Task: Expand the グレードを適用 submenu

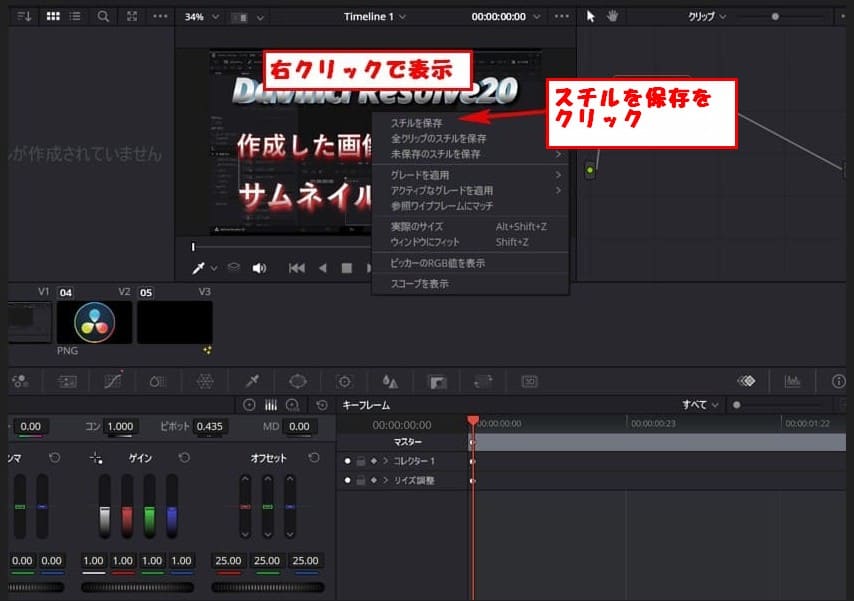Action: tap(471, 175)
